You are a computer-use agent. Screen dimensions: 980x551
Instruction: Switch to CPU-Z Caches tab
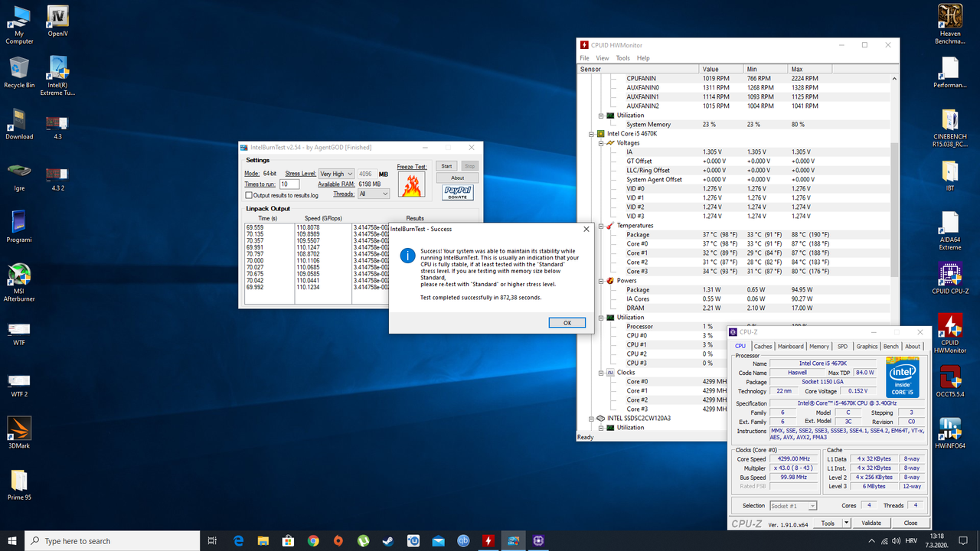click(x=763, y=347)
